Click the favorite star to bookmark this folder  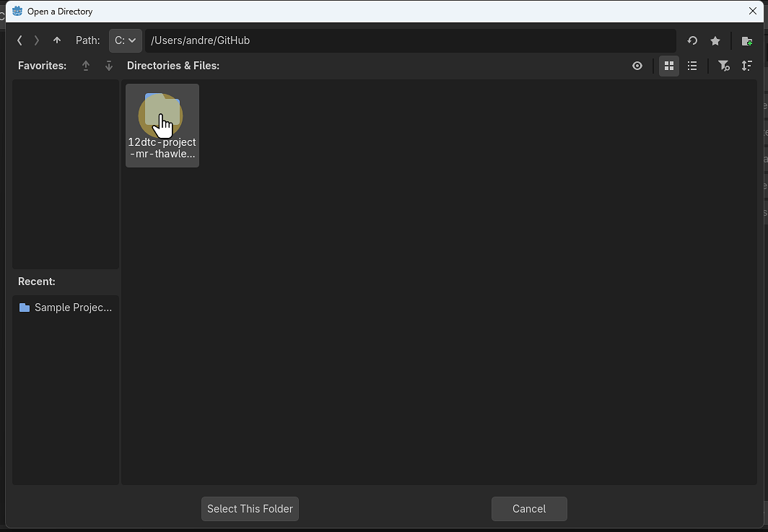tap(715, 40)
